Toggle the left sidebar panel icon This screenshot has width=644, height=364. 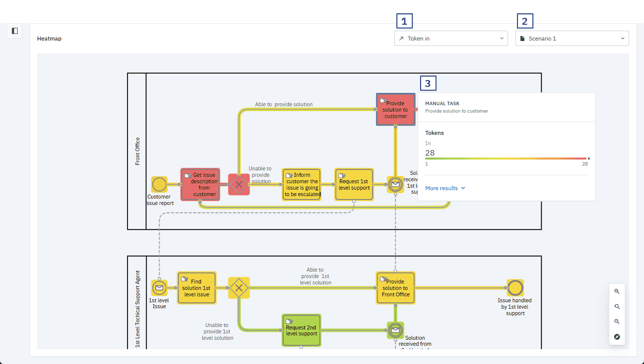pyautogui.click(x=15, y=31)
